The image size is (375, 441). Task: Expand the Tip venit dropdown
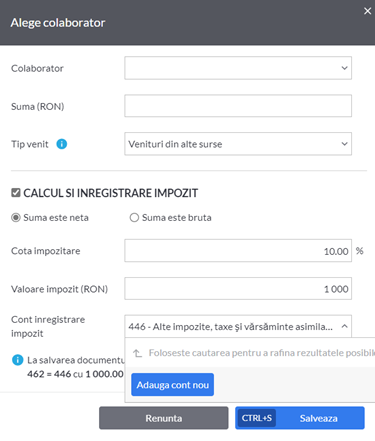(x=238, y=144)
